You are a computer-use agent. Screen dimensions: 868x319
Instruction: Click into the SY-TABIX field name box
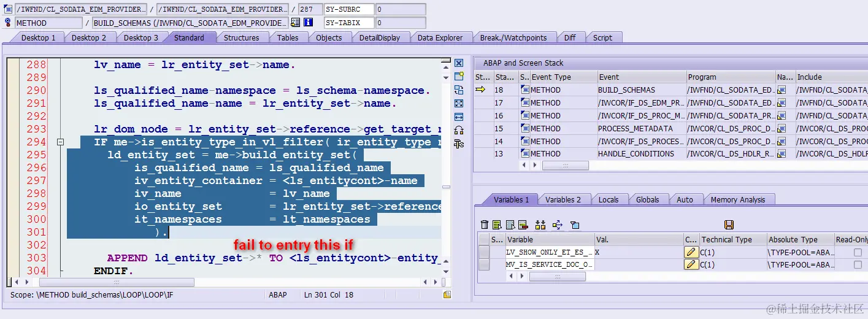pos(349,23)
